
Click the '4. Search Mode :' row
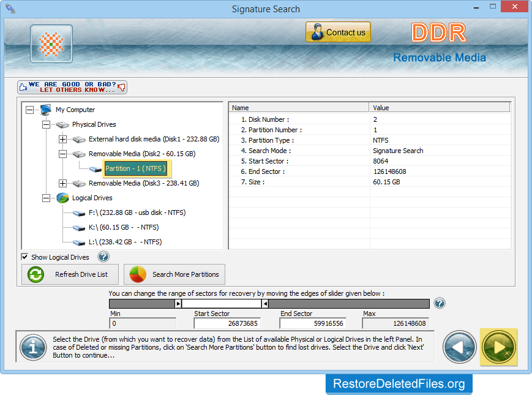(370, 151)
